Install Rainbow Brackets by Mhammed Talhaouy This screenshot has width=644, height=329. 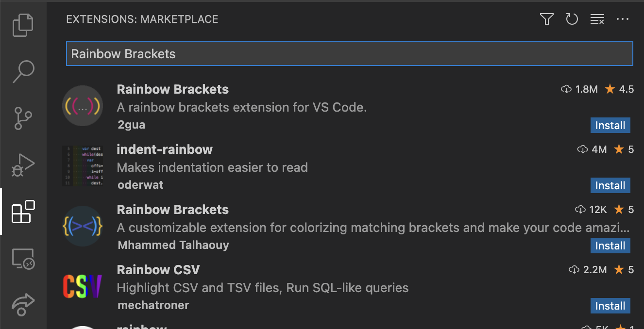tap(610, 246)
